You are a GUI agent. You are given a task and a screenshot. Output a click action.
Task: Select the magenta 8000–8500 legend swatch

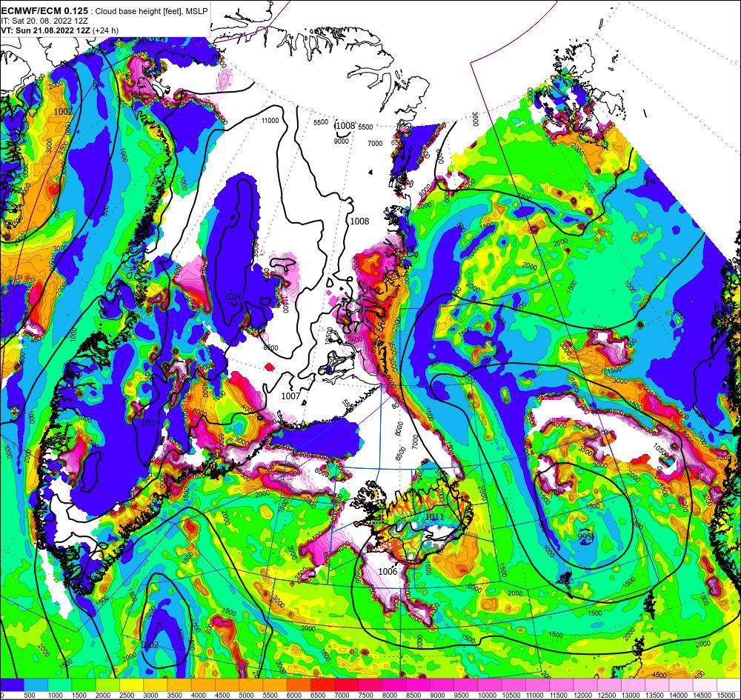(394, 685)
